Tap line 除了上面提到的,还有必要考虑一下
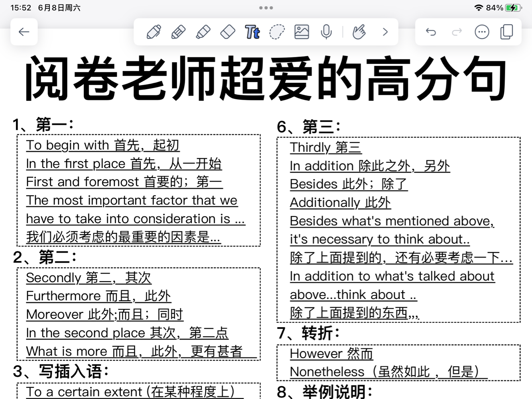Viewport: 532px width, 399px height. (401, 257)
